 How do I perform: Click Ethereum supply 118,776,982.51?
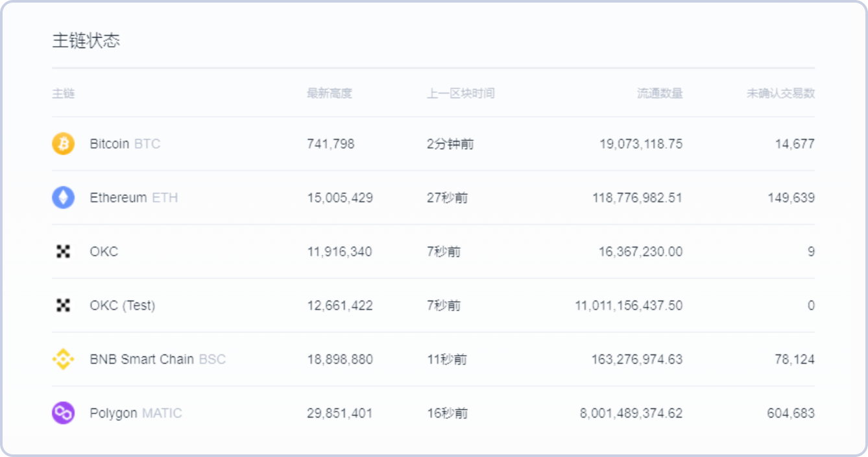click(638, 197)
